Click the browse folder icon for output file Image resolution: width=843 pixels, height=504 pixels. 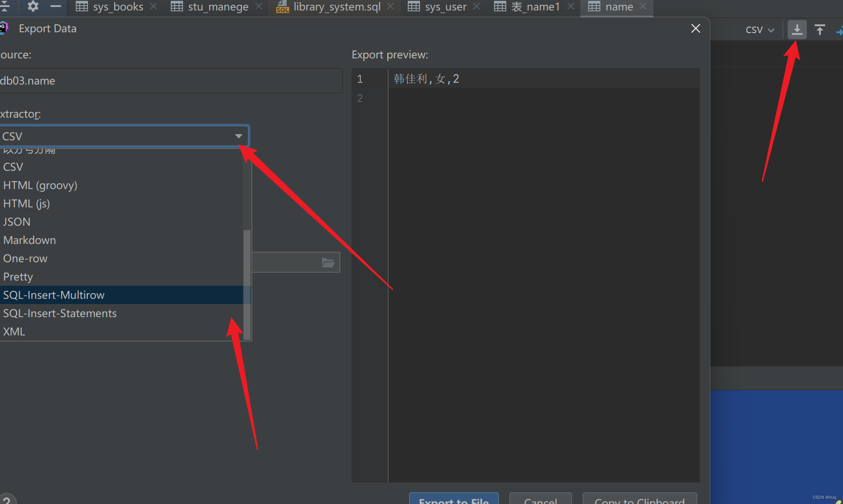(x=328, y=262)
